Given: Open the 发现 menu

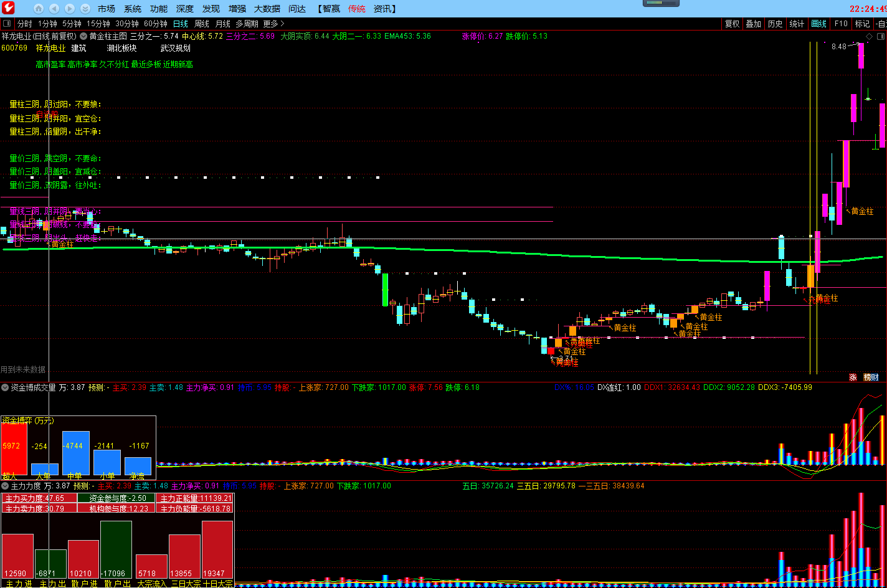Looking at the screenshot, I should tap(211, 9).
